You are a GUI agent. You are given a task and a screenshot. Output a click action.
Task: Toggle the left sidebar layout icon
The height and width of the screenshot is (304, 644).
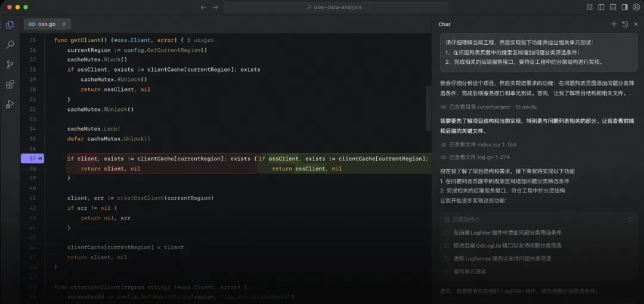tap(601, 7)
